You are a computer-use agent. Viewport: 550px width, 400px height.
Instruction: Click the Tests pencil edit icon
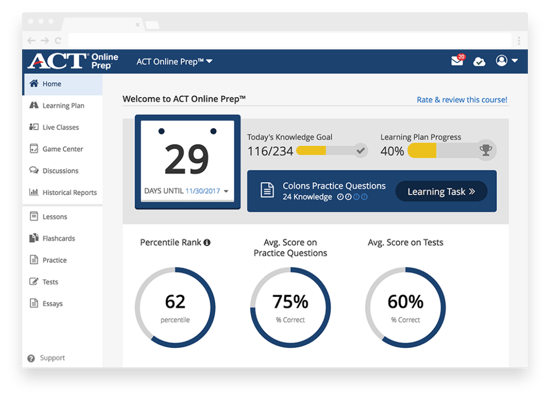point(34,281)
